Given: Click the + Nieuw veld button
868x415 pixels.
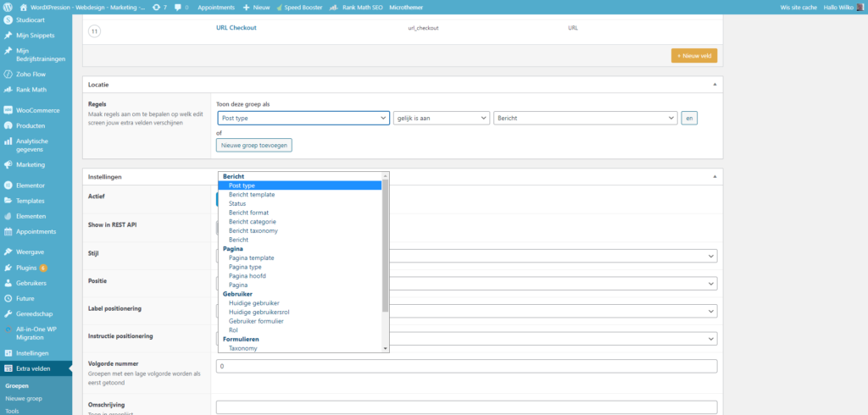Looking at the screenshot, I should click(x=694, y=56).
